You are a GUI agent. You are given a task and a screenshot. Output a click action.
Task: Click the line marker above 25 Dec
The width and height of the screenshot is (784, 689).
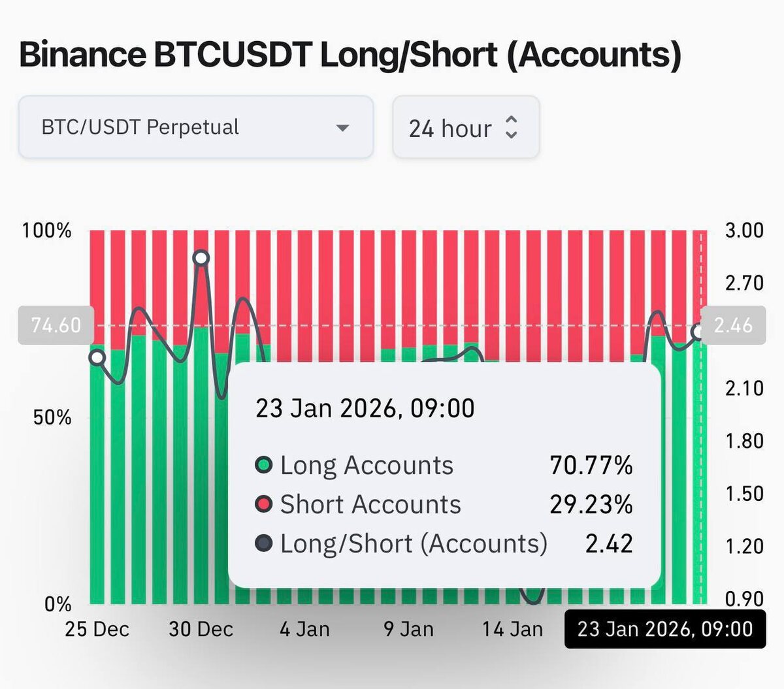(97, 357)
